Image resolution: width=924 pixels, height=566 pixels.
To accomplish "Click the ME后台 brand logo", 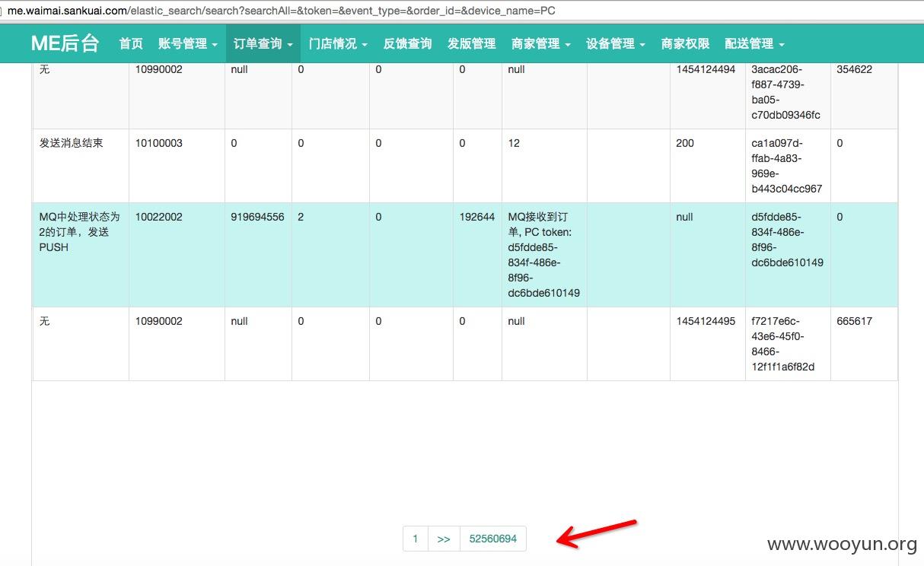I will point(65,43).
